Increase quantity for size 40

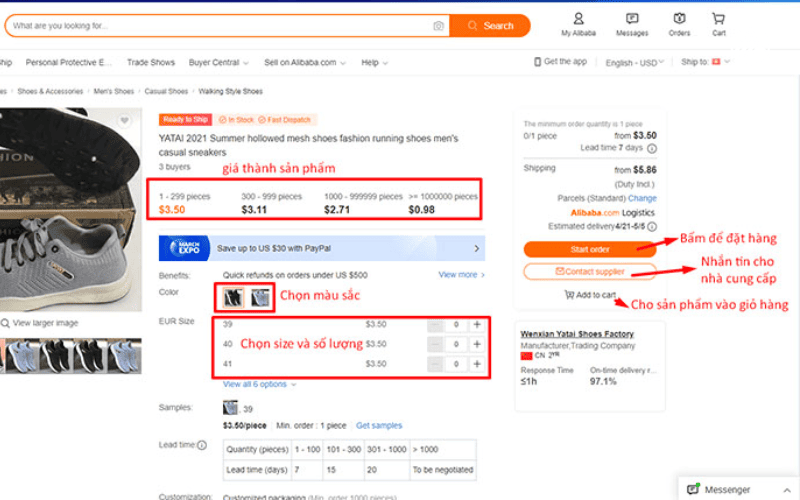coord(477,344)
